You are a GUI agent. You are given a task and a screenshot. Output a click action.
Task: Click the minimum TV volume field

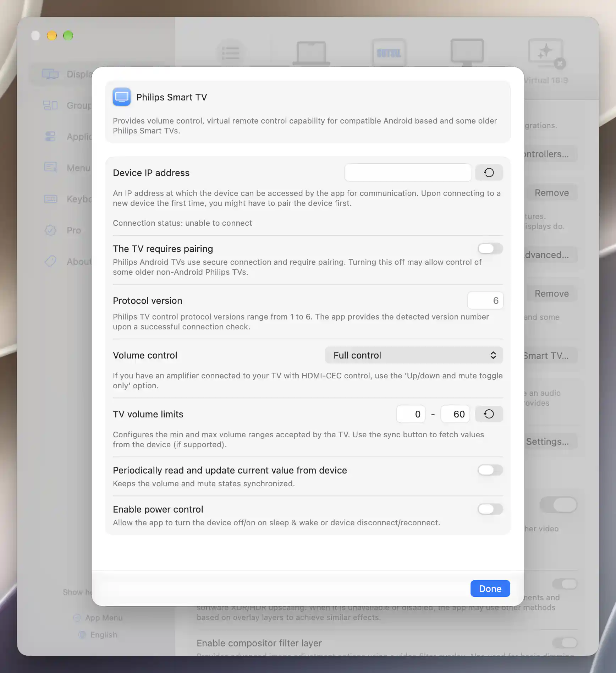click(x=411, y=414)
